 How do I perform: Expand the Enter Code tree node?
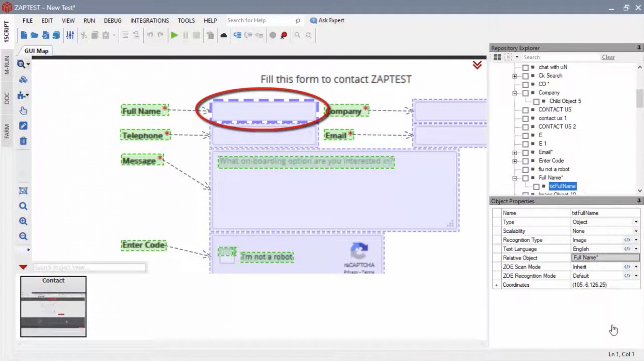pyautogui.click(x=514, y=160)
